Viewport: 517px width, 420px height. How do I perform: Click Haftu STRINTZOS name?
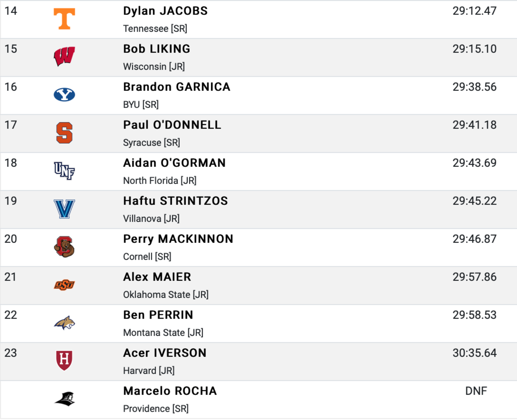click(x=175, y=201)
